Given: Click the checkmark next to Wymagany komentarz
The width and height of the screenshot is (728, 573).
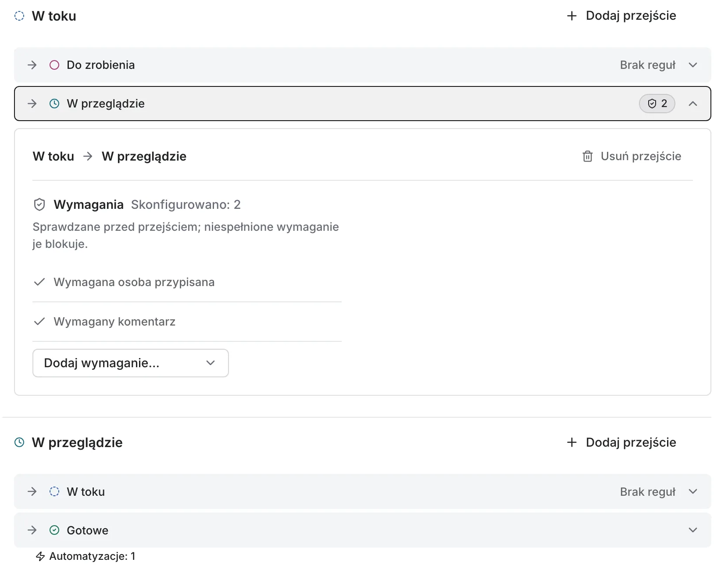Looking at the screenshot, I should click(39, 322).
